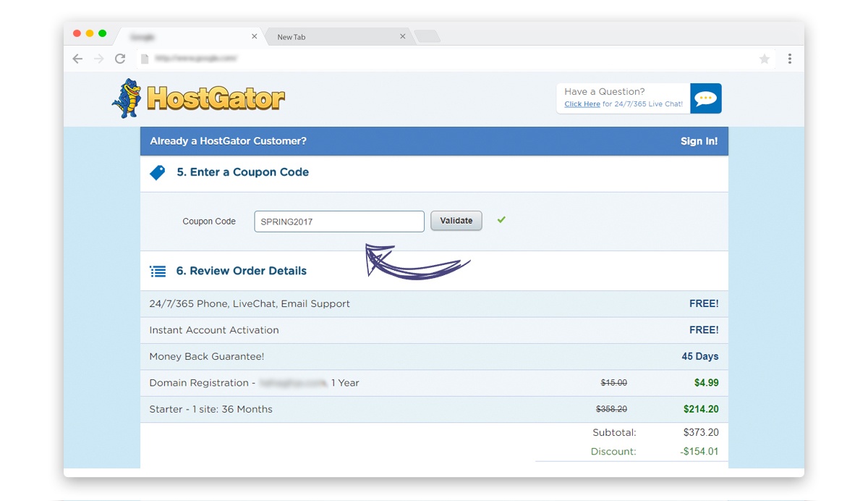The image size is (868, 501).
Task: Follow the Click Here live chat link
Action: (582, 104)
